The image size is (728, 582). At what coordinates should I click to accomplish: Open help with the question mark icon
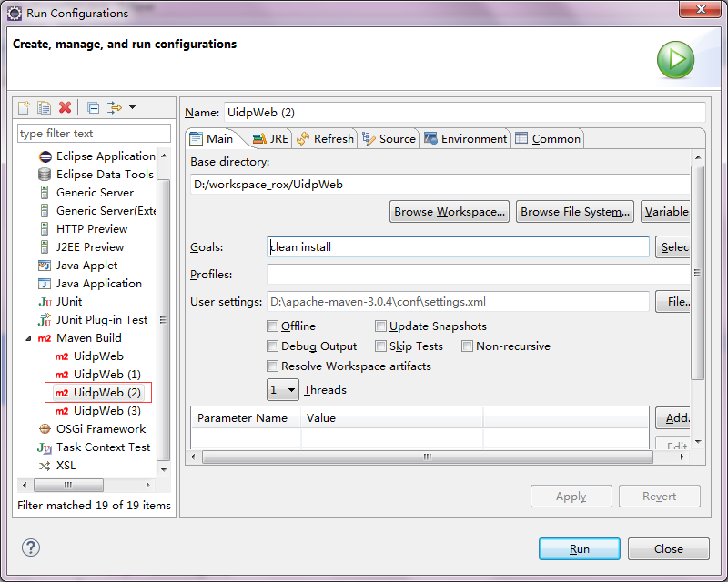click(31, 547)
